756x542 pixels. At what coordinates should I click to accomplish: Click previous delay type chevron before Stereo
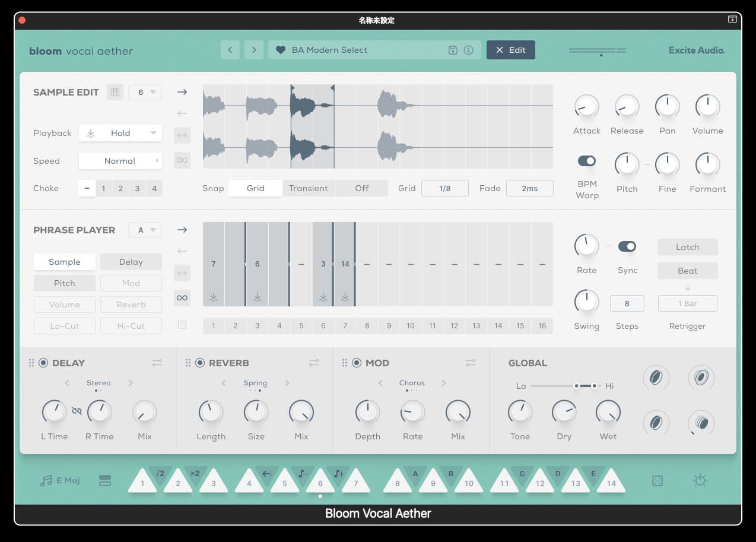pyautogui.click(x=67, y=383)
